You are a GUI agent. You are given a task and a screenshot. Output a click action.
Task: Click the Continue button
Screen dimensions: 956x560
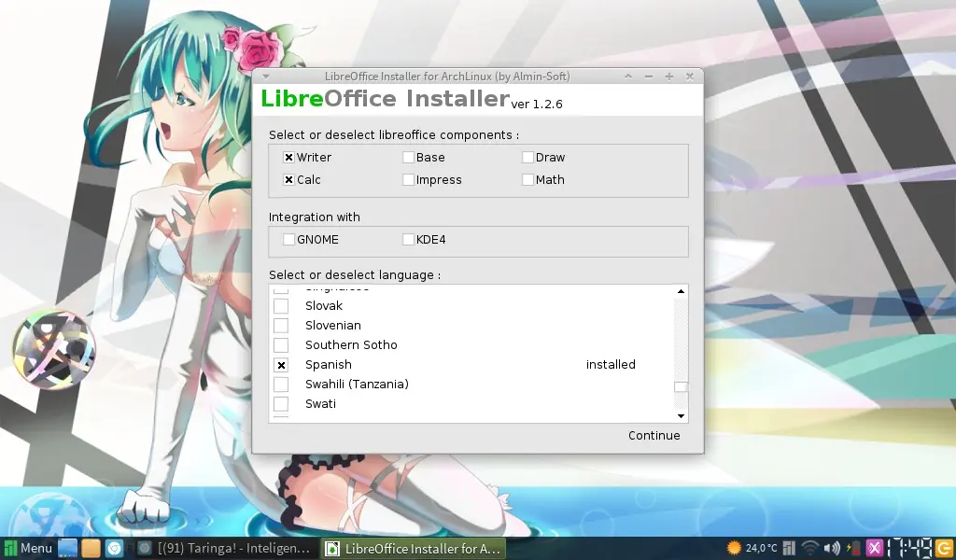(x=654, y=436)
